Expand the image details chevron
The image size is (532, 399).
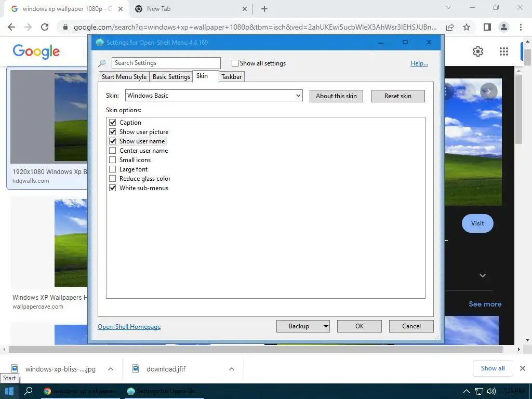(483, 275)
